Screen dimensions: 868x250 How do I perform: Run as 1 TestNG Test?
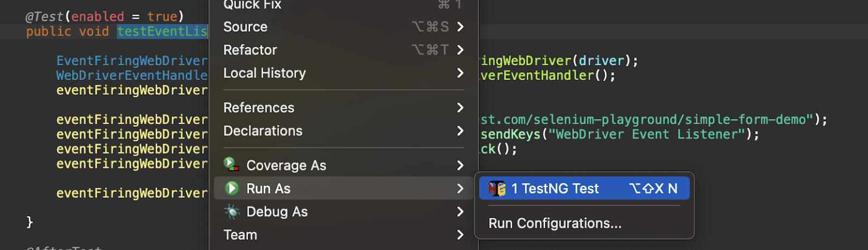(555, 189)
